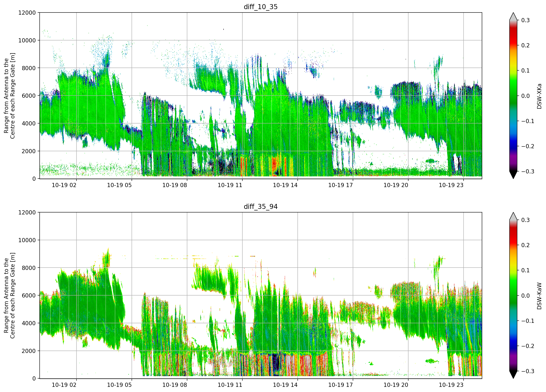Click the 4000 y-tick on diff_10_35 plot
Viewport: 546px width, 392px height.
pyautogui.click(x=29, y=123)
